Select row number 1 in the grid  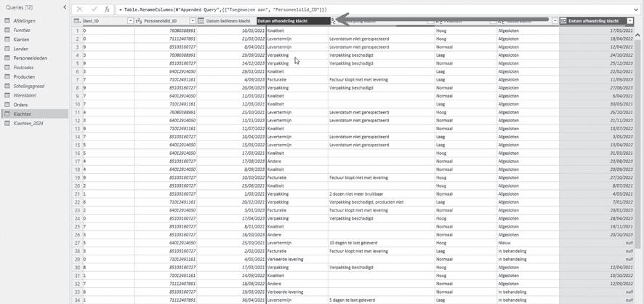pyautogui.click(x=77, y=31)
